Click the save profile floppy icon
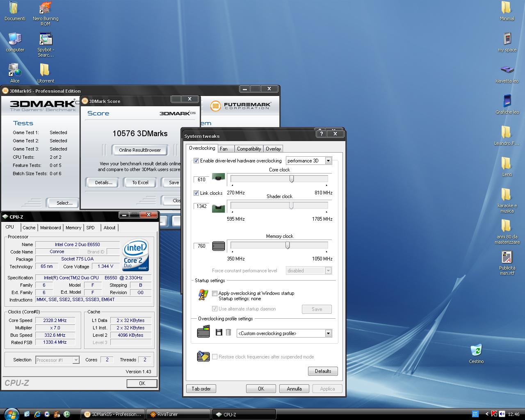 tap(219, 332)
